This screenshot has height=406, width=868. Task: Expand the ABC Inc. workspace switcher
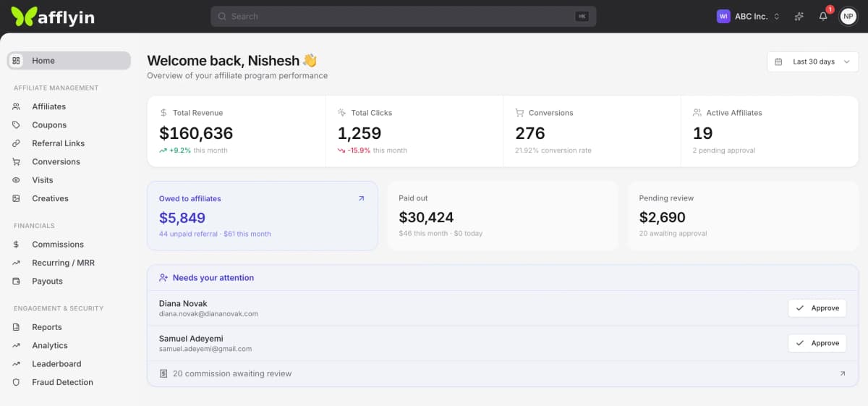coord(749,16)
